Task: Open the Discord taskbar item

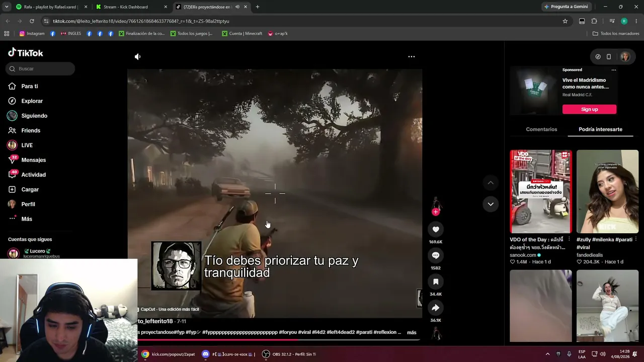Action: 228,354
